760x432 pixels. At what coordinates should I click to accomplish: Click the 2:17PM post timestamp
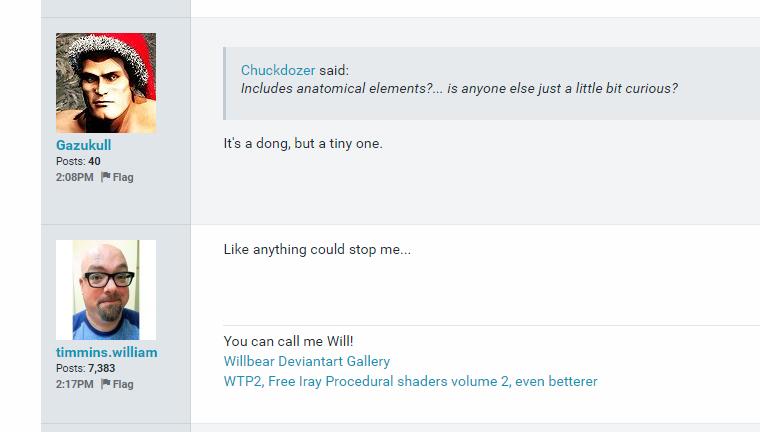pos(75,385)
